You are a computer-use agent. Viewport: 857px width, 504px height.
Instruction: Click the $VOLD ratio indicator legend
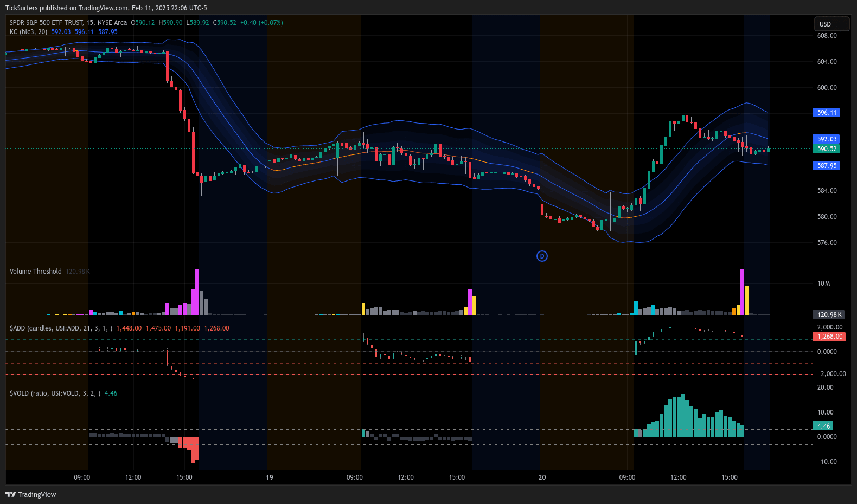point(55,393)
